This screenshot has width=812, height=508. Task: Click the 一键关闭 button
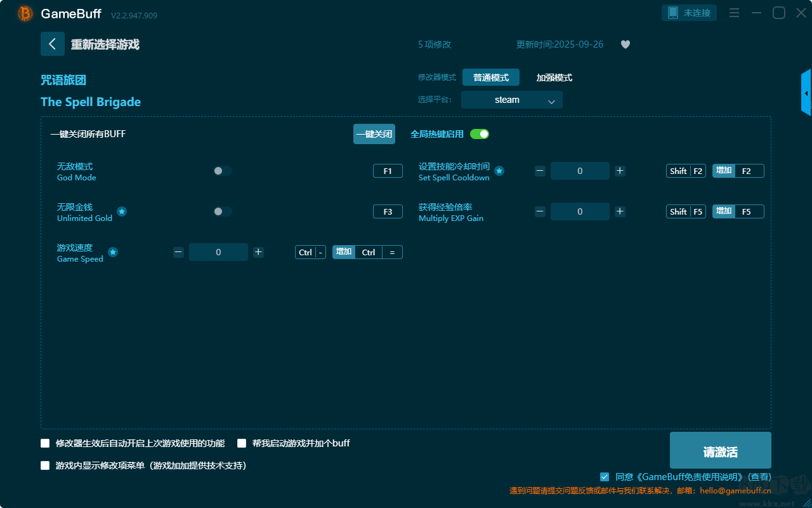(374, 134)
